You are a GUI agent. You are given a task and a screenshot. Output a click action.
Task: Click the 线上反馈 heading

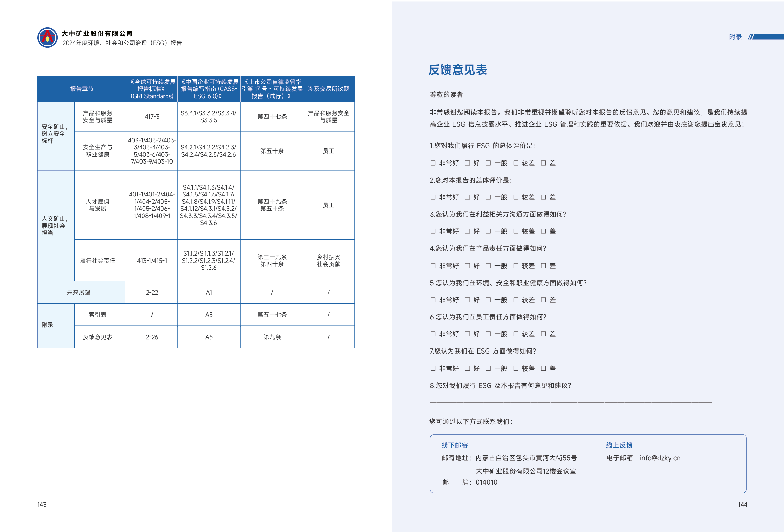point(619,445)
